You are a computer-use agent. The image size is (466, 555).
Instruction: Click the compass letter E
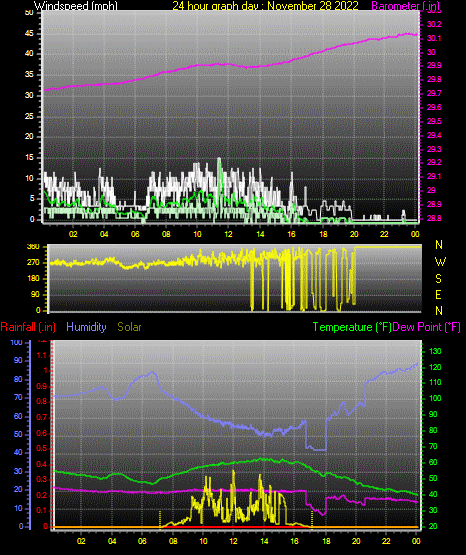pyautogui.click(x=438, y=295)
